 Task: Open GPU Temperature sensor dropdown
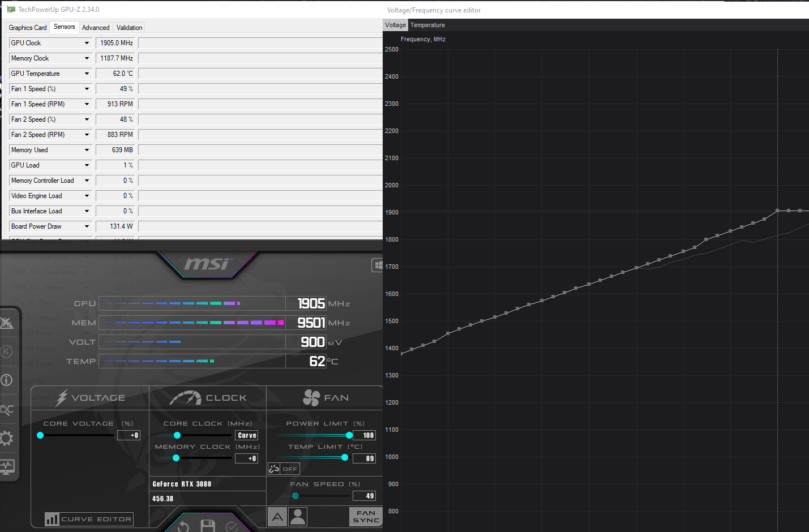click(87, 74)
